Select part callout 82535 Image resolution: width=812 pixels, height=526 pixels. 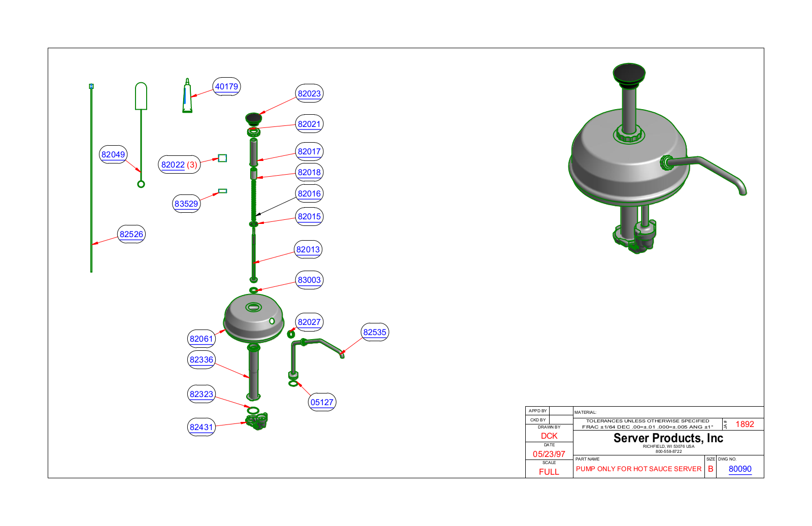pyautogui.click(x=375, y=332)
